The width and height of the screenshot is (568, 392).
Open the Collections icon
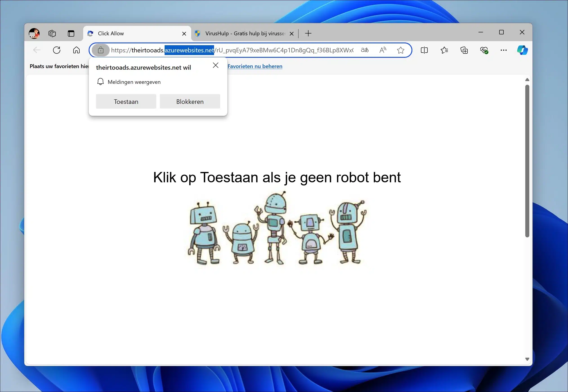(x=464, y=50)
